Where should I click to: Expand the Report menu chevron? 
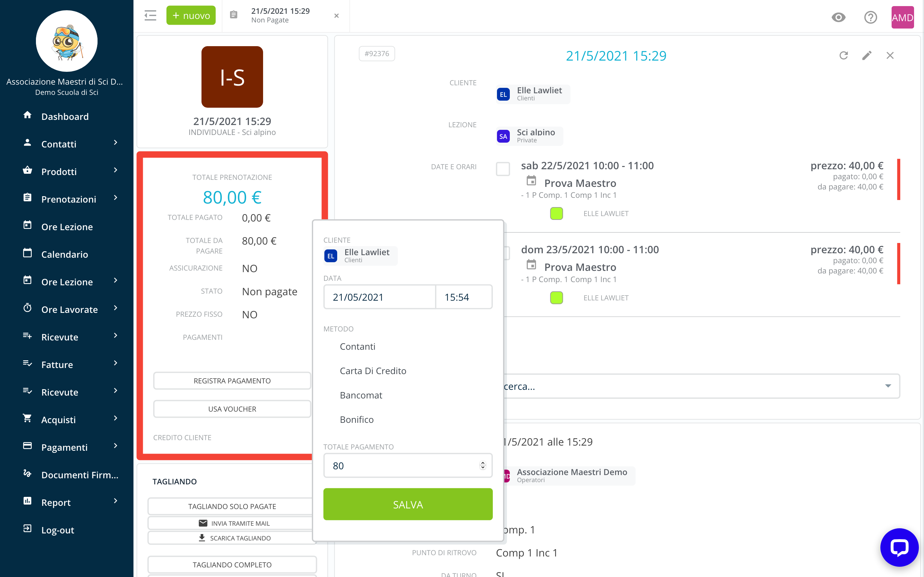coord(116,501)
